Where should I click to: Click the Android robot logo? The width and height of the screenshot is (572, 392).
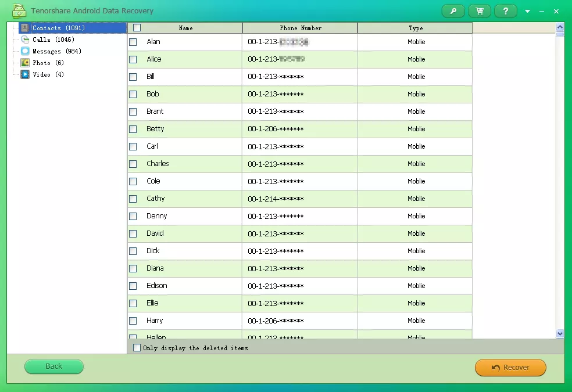tap(19, 10)
